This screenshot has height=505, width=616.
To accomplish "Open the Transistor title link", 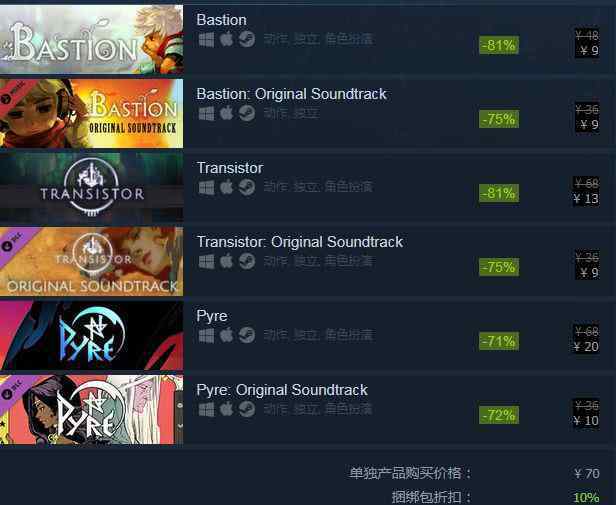I will point(230,168).
